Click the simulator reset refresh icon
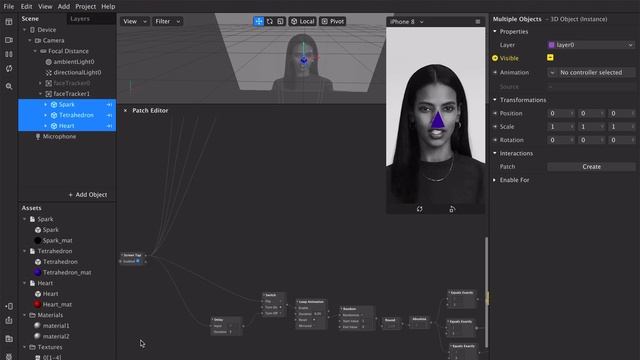 pos(420,209)
